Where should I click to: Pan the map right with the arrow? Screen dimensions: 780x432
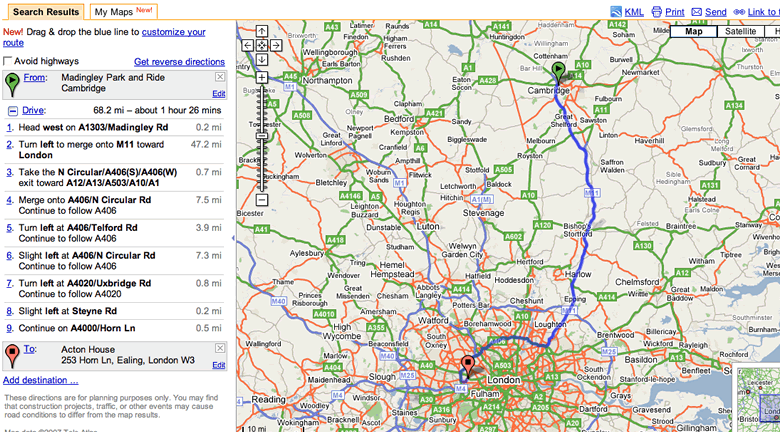tap(276, 45)
